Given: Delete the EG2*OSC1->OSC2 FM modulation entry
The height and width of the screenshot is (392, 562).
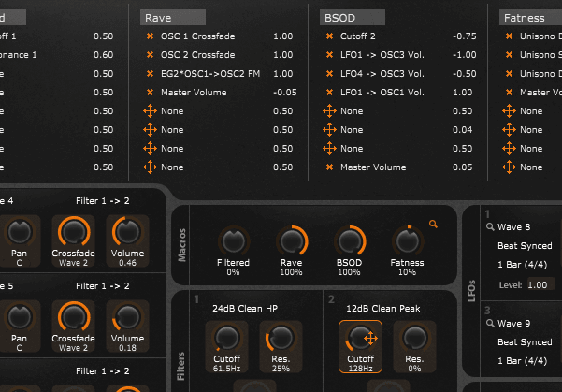Looking at the screenshot, I should (150, 73).
